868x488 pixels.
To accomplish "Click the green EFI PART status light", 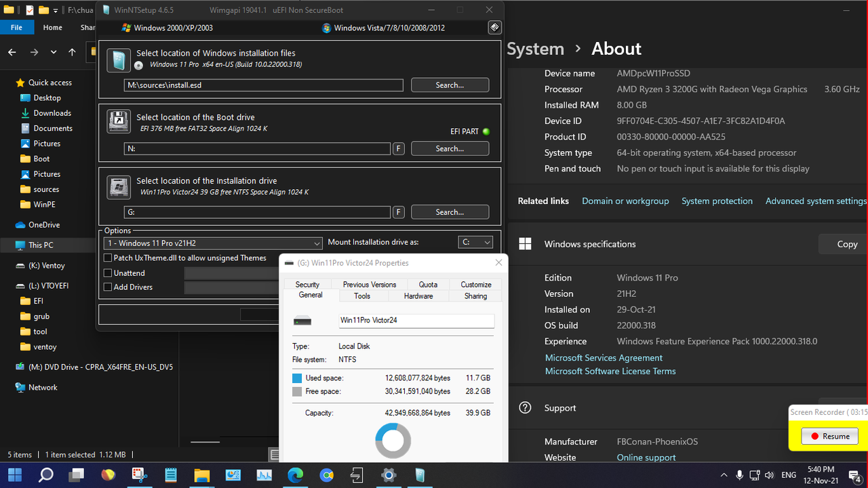I will pyautogui.click(x=486, y=131).
